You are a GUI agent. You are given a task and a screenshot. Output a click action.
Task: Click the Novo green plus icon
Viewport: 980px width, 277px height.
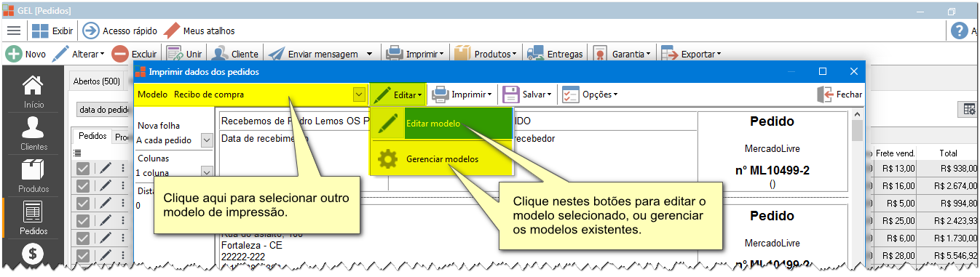pyautogui.click(x=13, y=54)
